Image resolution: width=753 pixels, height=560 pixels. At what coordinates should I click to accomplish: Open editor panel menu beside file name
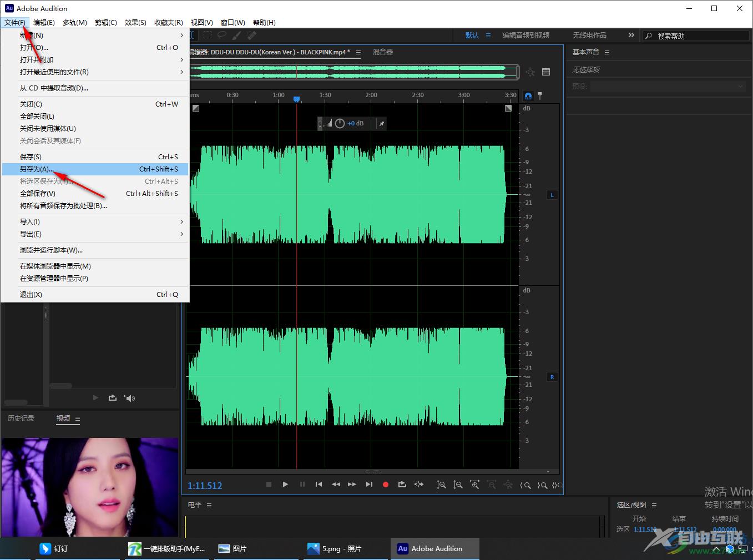(358, 52)
